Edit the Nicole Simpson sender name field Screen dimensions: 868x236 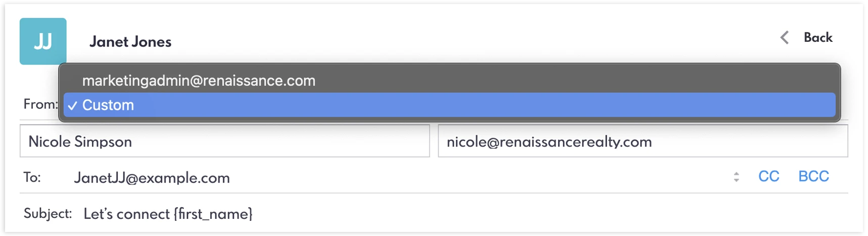(225, 141)
